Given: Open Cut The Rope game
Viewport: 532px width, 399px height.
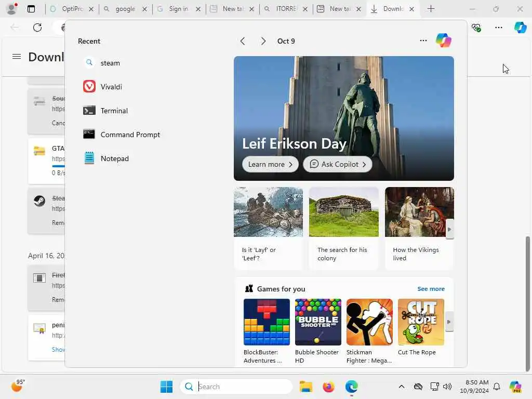Looking at the screenshot, I should point(421,327).
